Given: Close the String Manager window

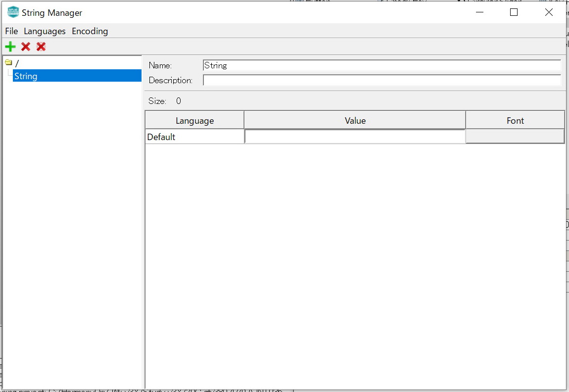Looking at the screenshot, I should [x=549, y=12].
